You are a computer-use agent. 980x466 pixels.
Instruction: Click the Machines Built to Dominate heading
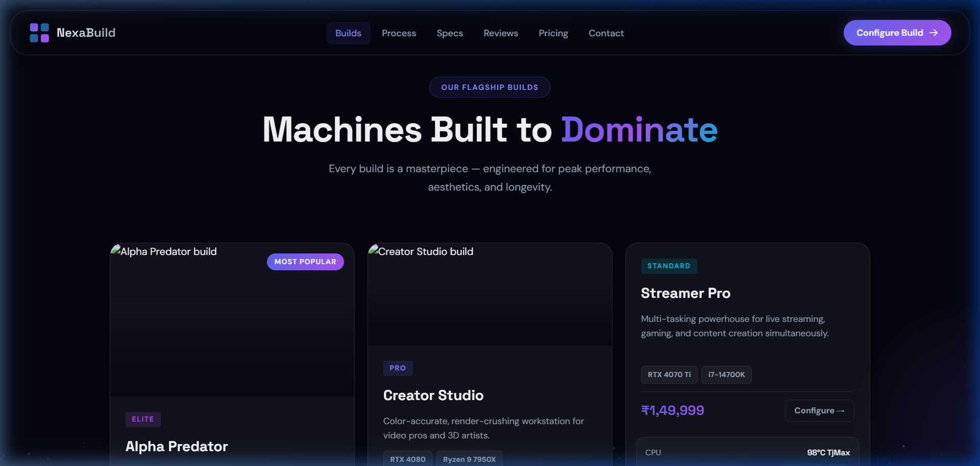coord(490,129)
